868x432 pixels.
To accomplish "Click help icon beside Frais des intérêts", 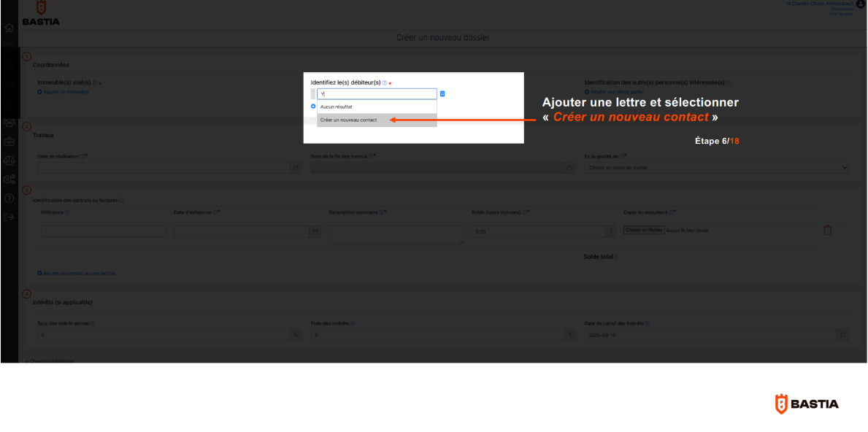I will point(353,323).
